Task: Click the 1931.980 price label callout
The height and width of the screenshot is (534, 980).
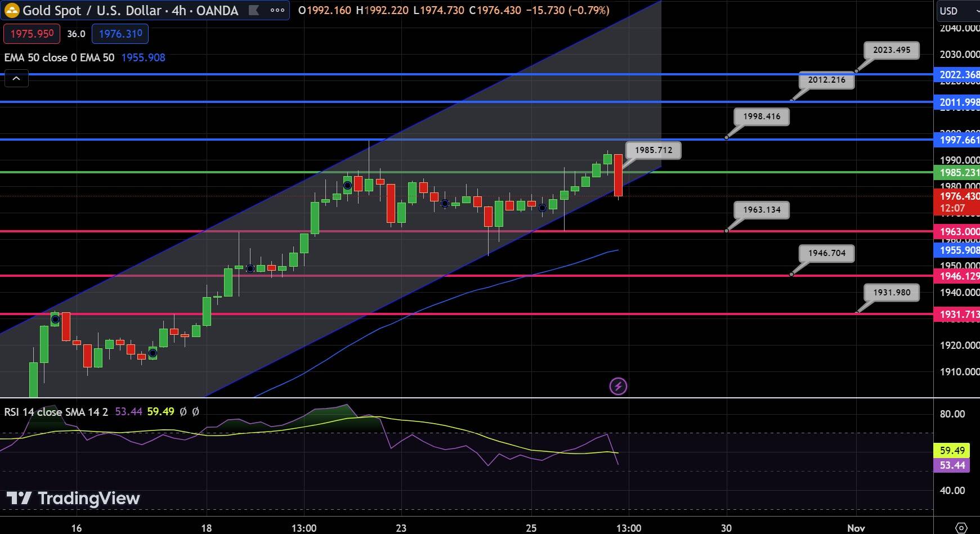Action: pyautogui.click(x=892, y=293)
